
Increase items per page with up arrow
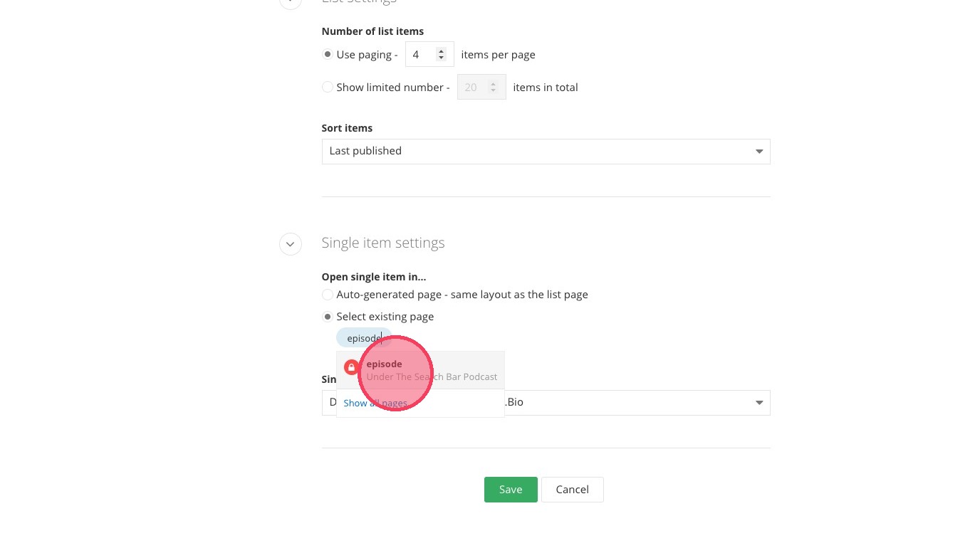pos(441,51)
